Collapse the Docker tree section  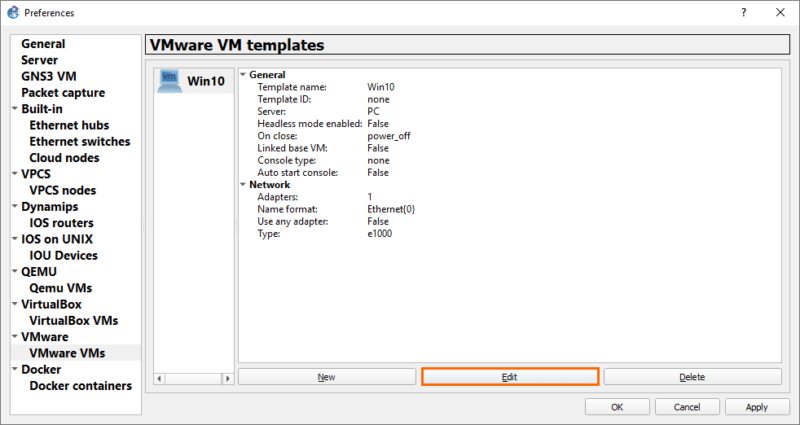click(x=15, y=369)
